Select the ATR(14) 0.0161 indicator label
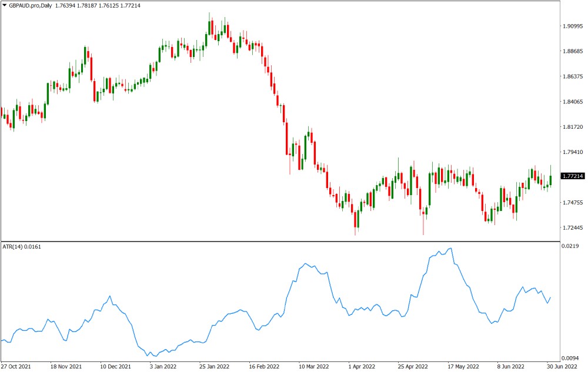 click(x=22, y=246)
